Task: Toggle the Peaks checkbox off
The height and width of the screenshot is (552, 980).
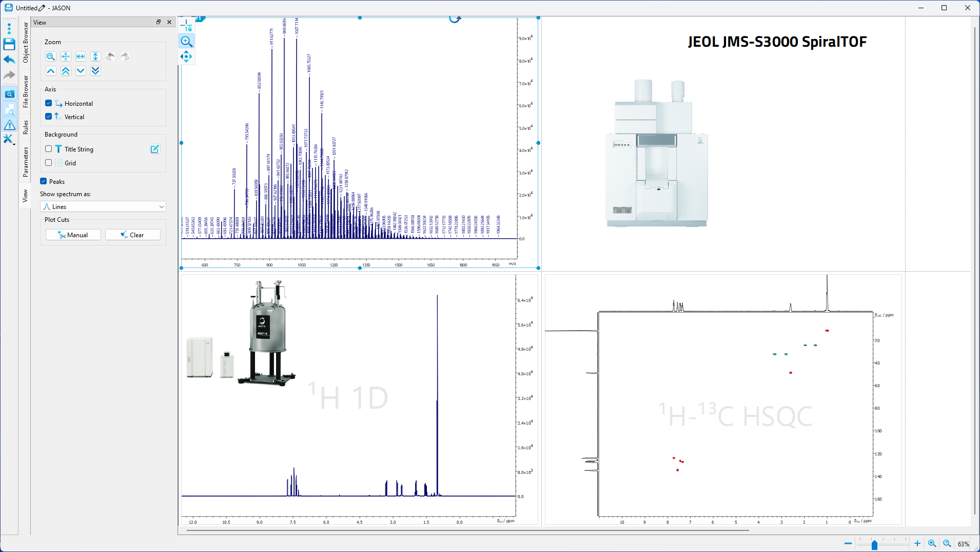Action: click(44, 181)
